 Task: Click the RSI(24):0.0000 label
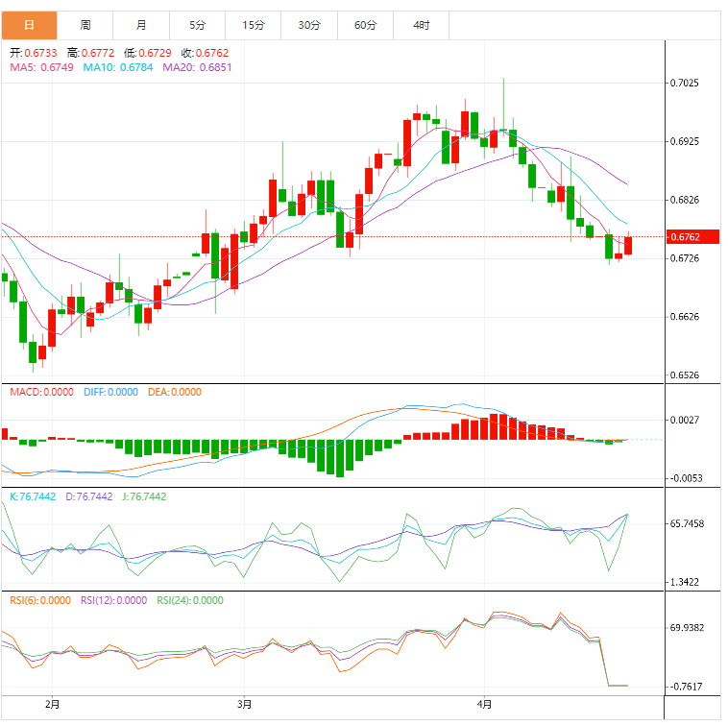[190, 600]
